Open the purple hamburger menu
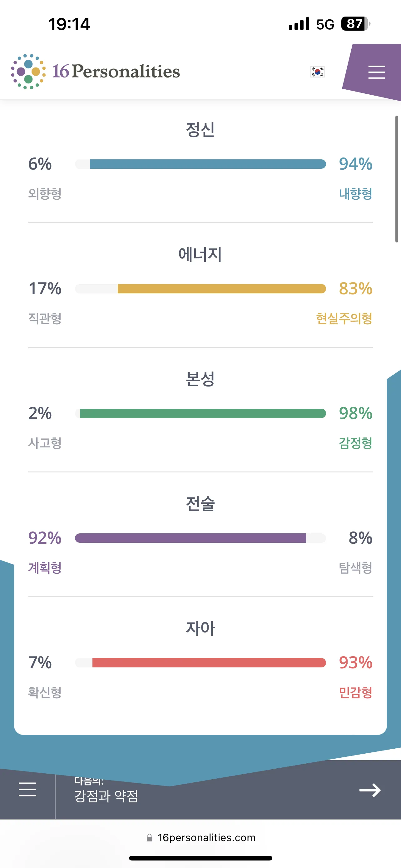 point(376,72)
